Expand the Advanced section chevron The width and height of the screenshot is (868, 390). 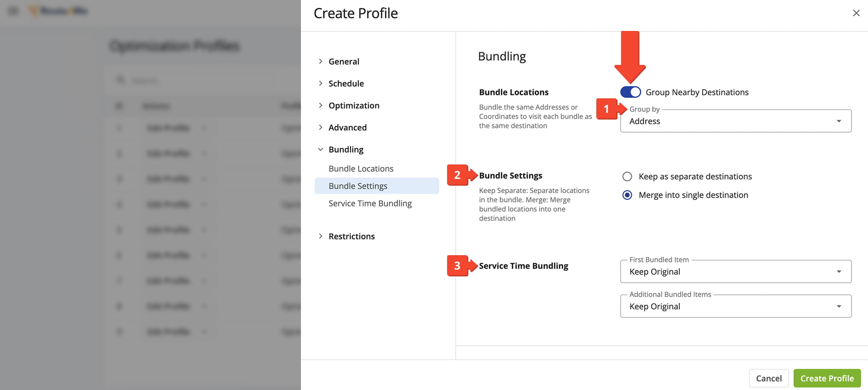click(x=320, y=128)
